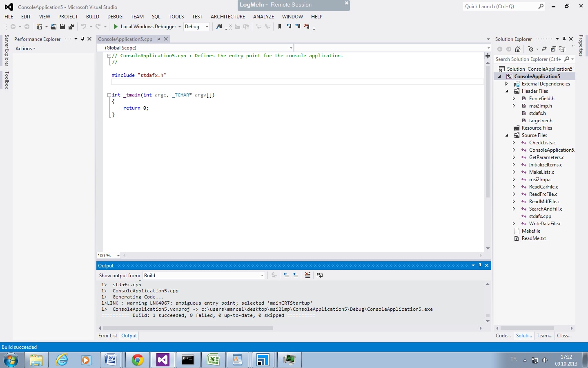
Task: Open the FILE menu
Action: pos(9,17)
